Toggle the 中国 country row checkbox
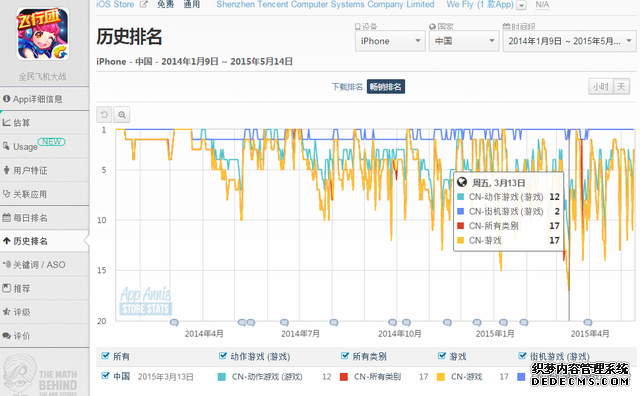This screenshot has height=396, width=640. (105, 376)
